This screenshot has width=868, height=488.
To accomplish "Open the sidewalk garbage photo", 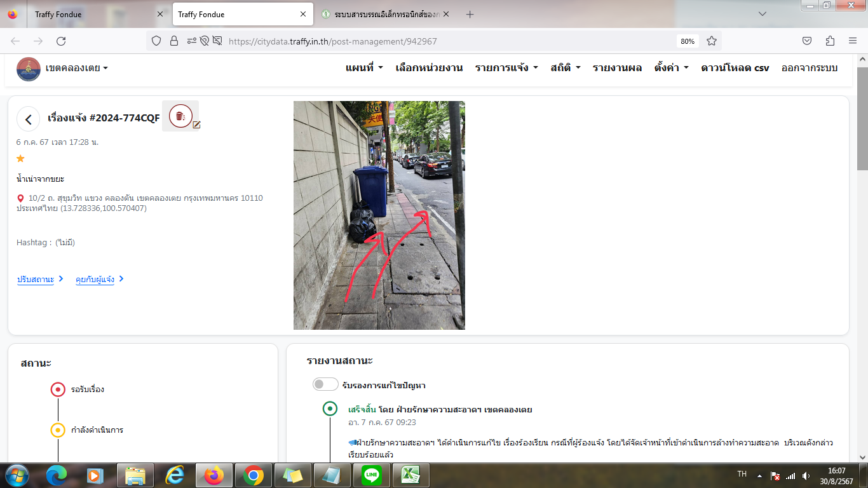I will tap(379, 215).
